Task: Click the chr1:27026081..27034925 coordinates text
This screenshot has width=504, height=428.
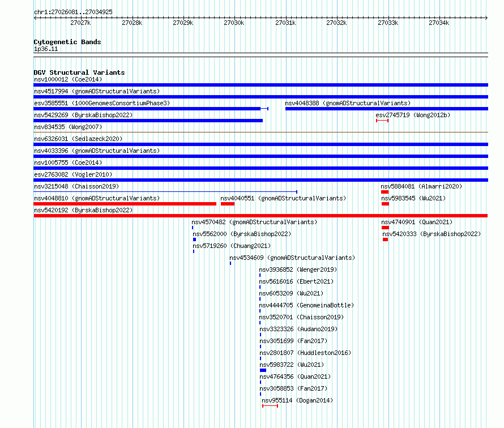Action: click(73, 12)
